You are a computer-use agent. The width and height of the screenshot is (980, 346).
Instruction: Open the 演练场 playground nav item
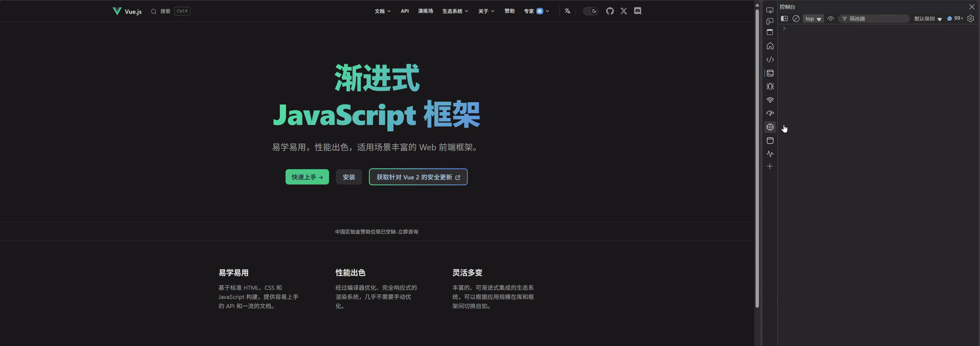coord(425,11)
